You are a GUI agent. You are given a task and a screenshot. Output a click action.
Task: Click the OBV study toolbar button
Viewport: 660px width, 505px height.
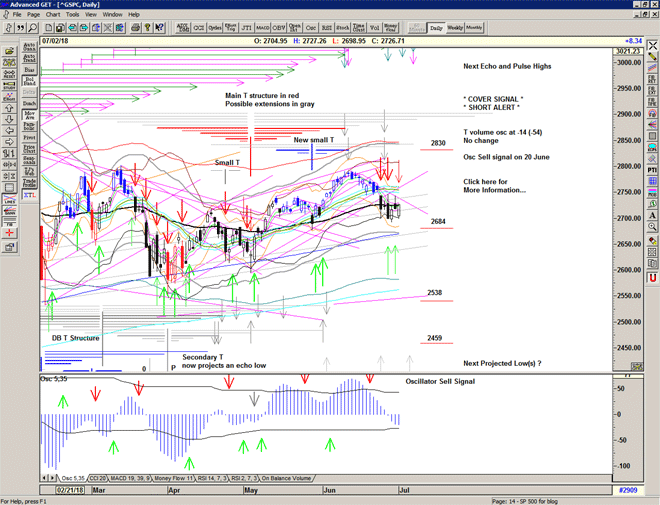(280, 29)
